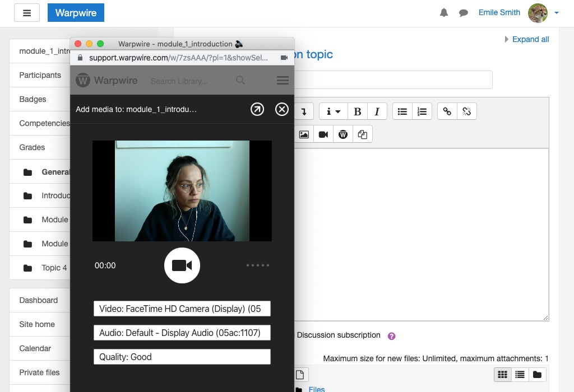Viewport: 574px width, 392px height.
Task: Remove link with the unlink icon
Action: click(467, 111)
